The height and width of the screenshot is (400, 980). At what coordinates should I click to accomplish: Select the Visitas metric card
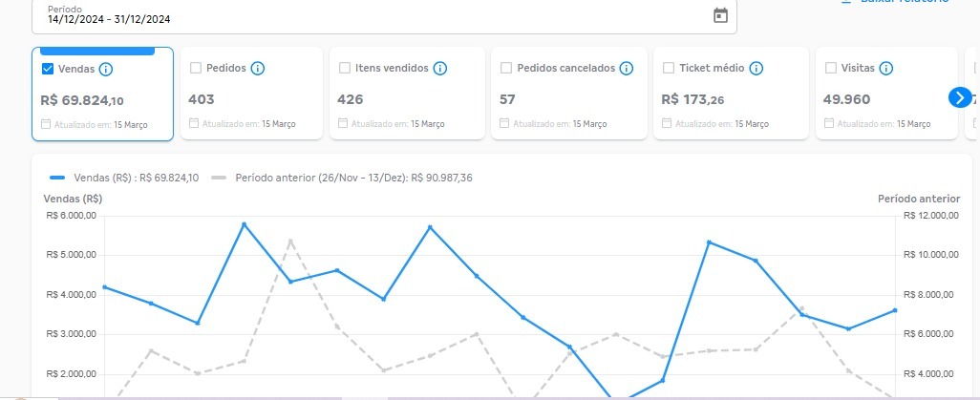pyautogui.click(x=884, y=95)
